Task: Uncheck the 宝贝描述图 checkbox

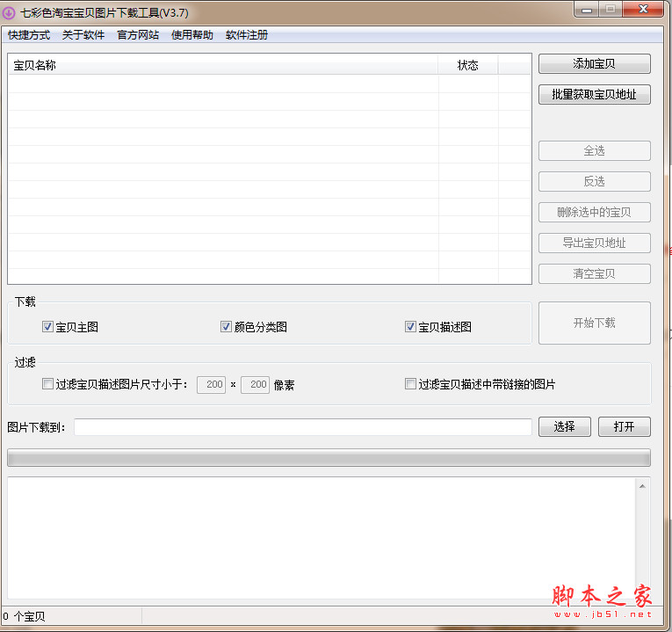Action: [x=410, y=327]
